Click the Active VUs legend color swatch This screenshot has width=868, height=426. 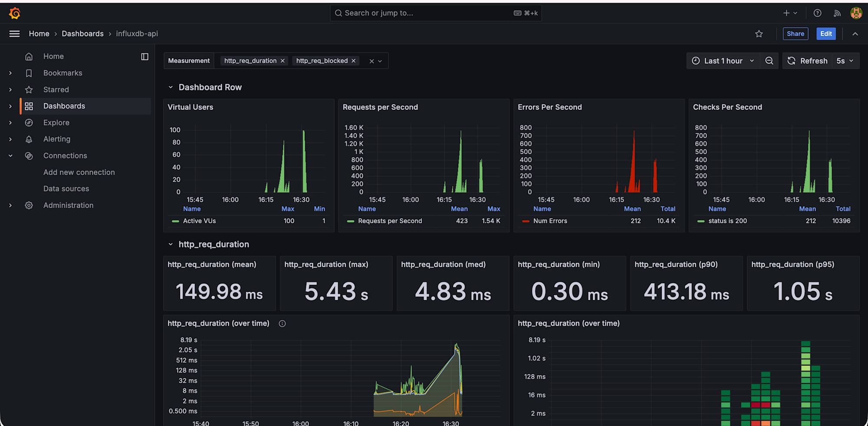coord(175,221)
